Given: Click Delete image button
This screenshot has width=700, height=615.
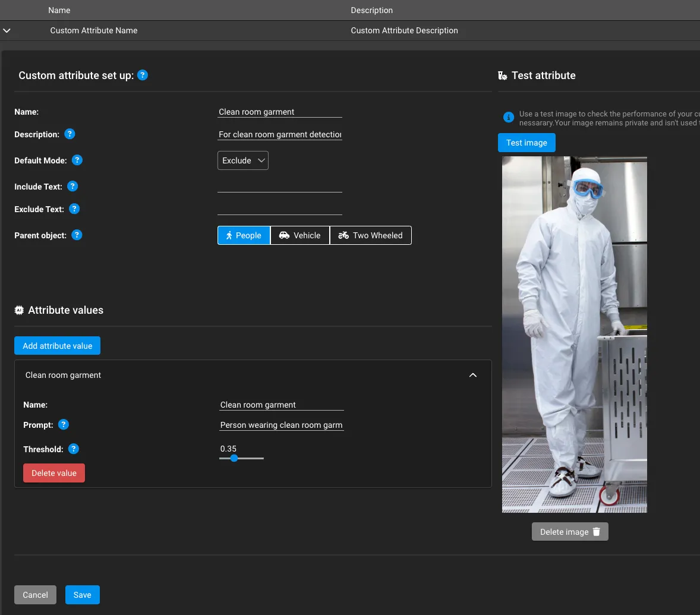Looking at the screenshot, I should 570,532.
